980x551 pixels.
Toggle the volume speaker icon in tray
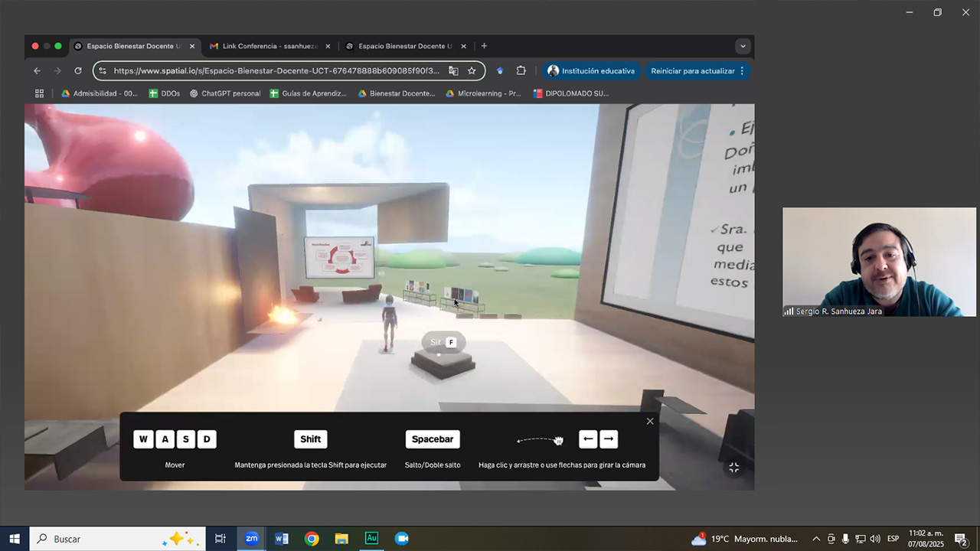pyautogui.click(x=875, y=539)
